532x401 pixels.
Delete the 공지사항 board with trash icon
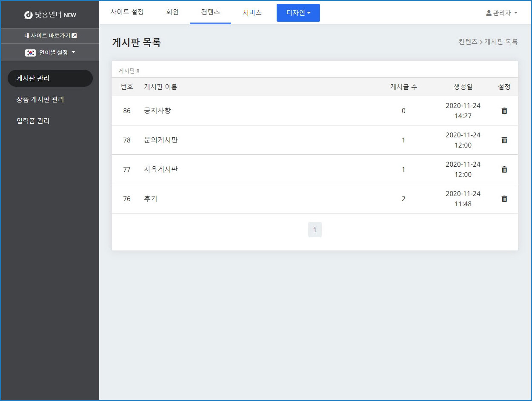pos(504,111)
